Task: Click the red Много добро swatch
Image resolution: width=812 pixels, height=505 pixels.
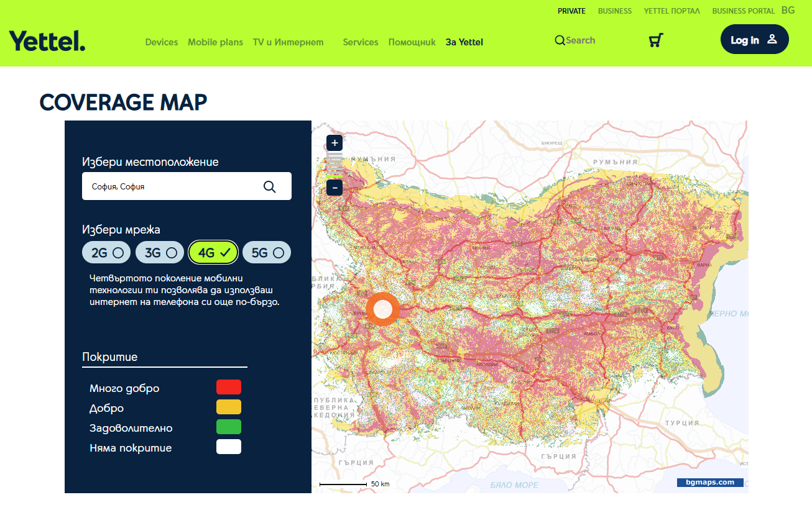Action: point(229,387)
